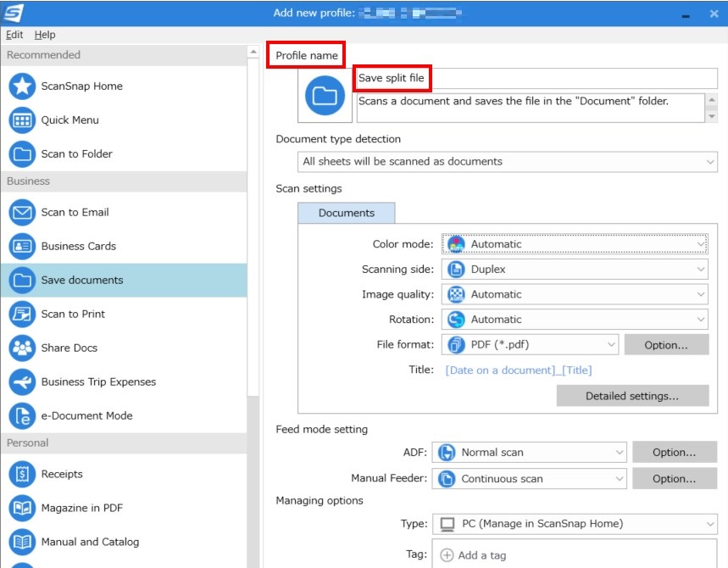Select the Receipts profile label
The width and height of the screenshot is (728, 568).
tap(62, 474)
